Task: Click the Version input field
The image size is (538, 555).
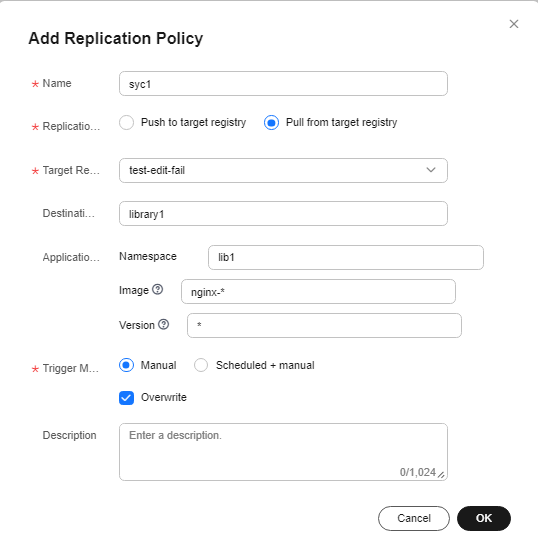Action: [324, 325]
